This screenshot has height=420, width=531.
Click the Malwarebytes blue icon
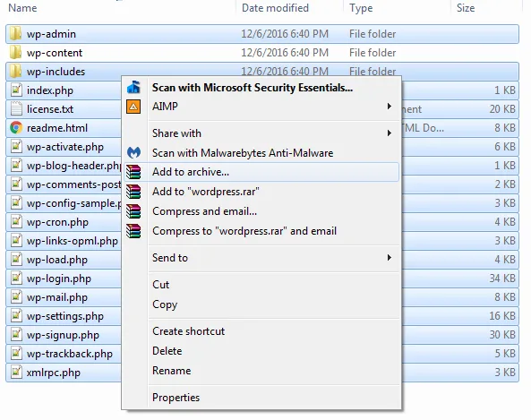point(133,153)
